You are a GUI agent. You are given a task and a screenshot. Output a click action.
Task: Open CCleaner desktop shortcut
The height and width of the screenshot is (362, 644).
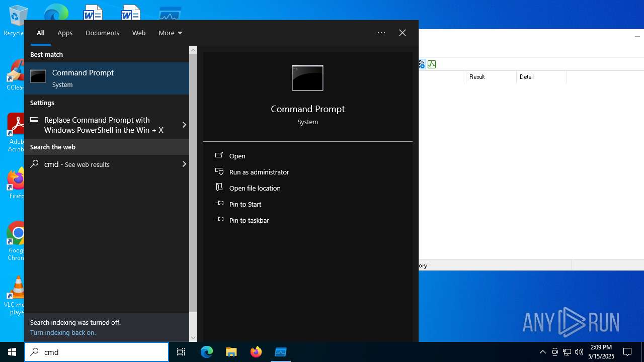(x=15, y=75)
